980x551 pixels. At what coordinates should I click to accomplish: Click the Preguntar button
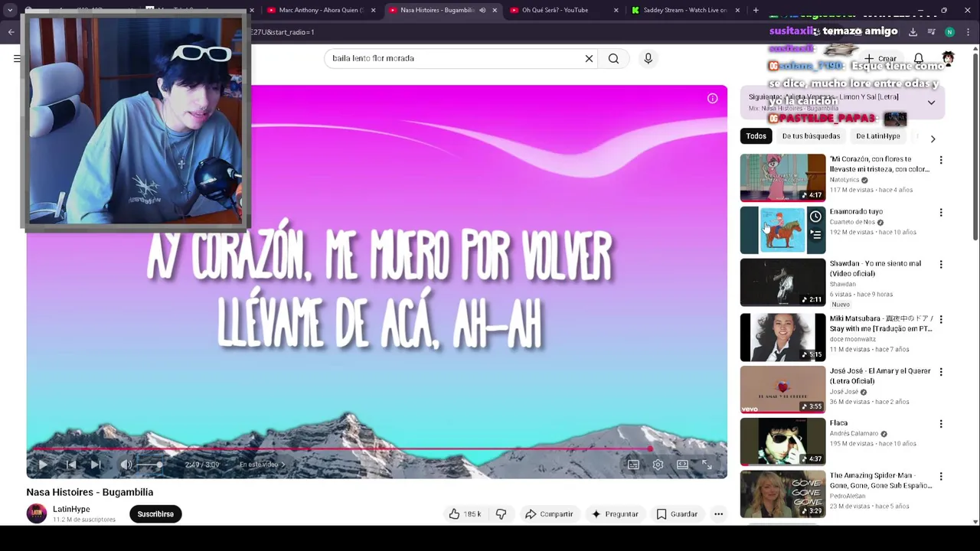click(x=614, y=514)
